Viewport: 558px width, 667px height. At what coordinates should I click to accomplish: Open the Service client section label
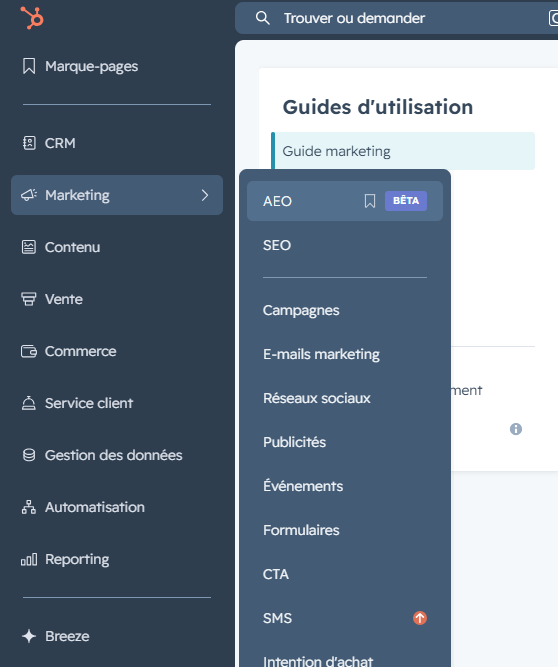(89, 403)
